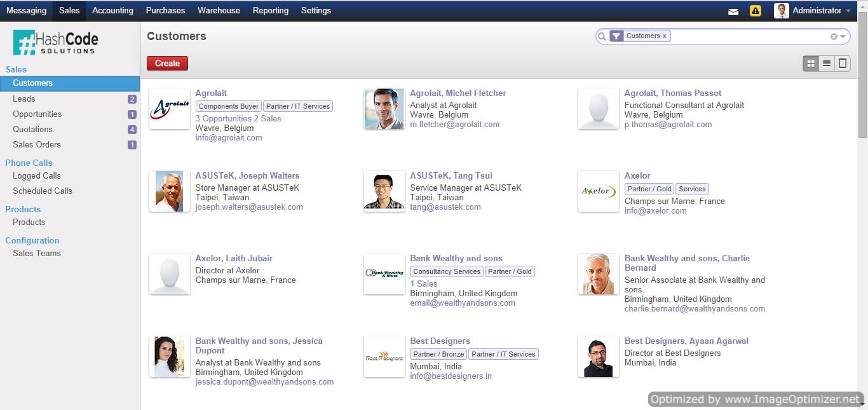The image size is (868, 410).
Task: Open the Warehouse menu
Action: (219, 11)
